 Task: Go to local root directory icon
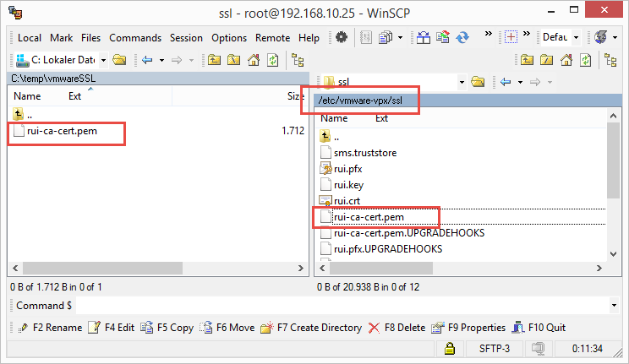click(233, 60)
